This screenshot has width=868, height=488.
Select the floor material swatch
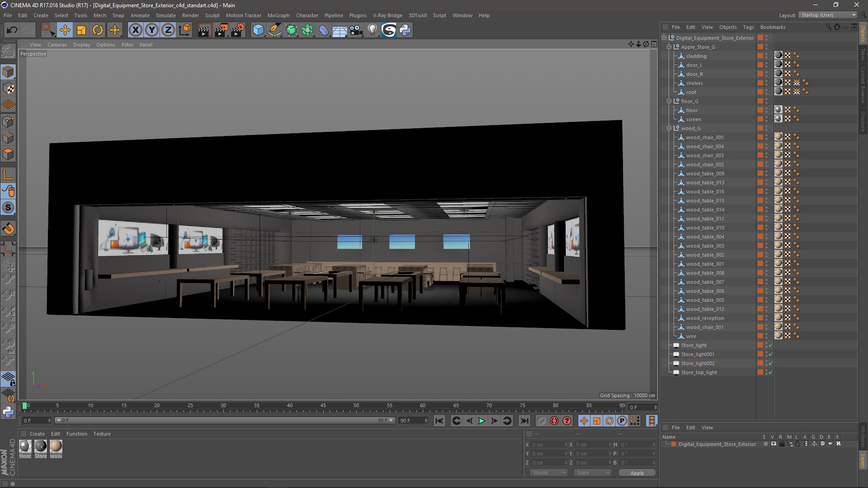(x=25, y=446)
